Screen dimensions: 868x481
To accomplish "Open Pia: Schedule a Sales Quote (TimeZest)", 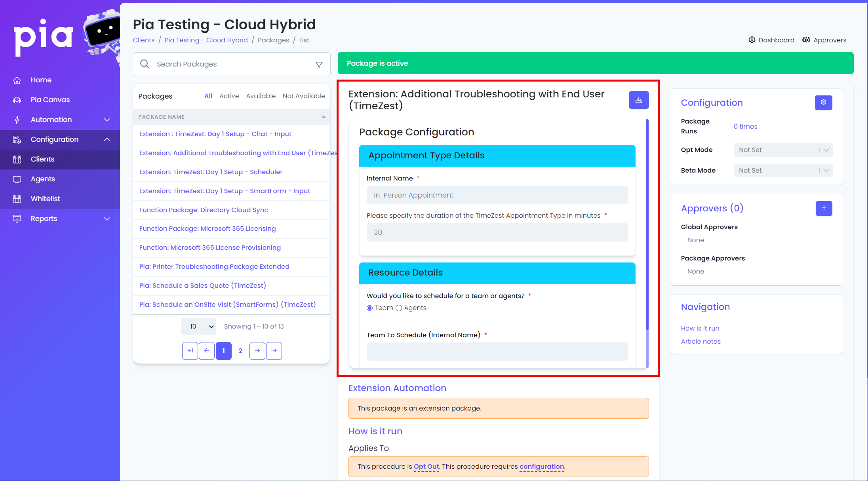I will [203, 285].
